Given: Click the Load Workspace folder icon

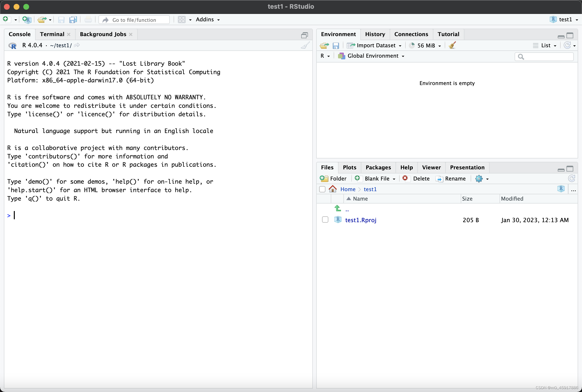Looking at the screenshot, I should click(x=324, y=46).
